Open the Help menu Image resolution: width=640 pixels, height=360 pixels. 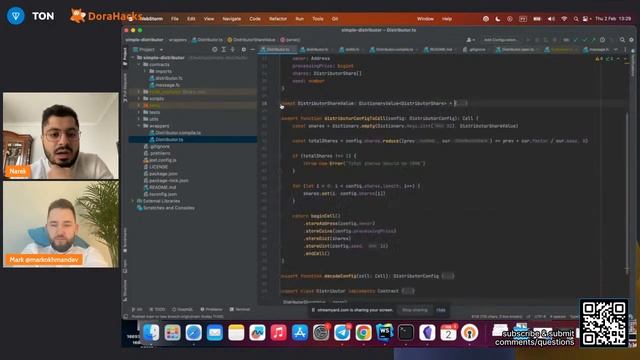pos(447,19)
